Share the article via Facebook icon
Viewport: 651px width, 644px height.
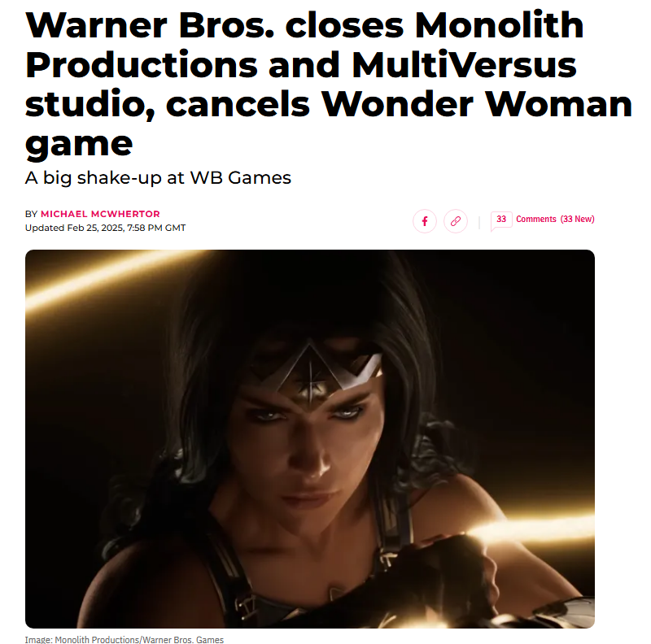(x=424, y=221)
